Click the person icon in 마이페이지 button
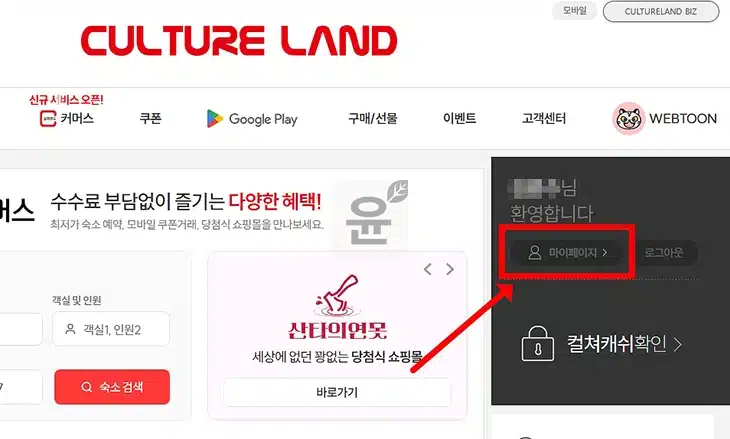Image resolution: width=730 pixels, height=439 pixels. pos(534,252)
